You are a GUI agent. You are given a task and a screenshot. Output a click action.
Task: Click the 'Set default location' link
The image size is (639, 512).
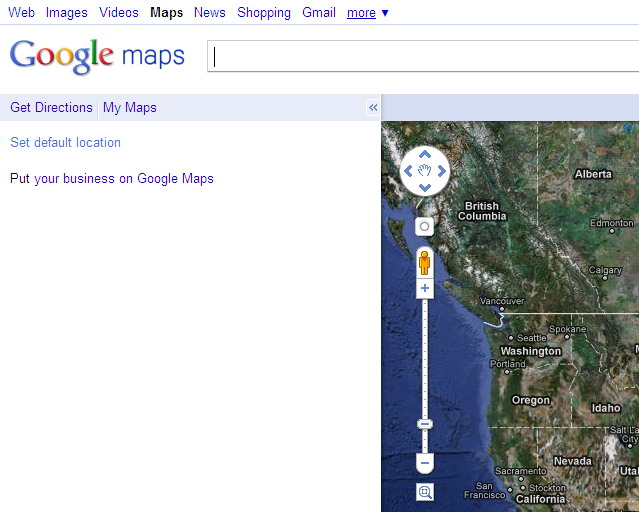[x=65, y=143]
